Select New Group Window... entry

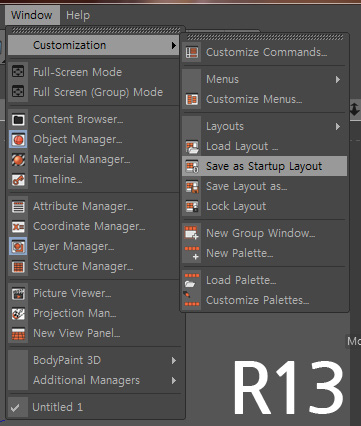[265, 233]
